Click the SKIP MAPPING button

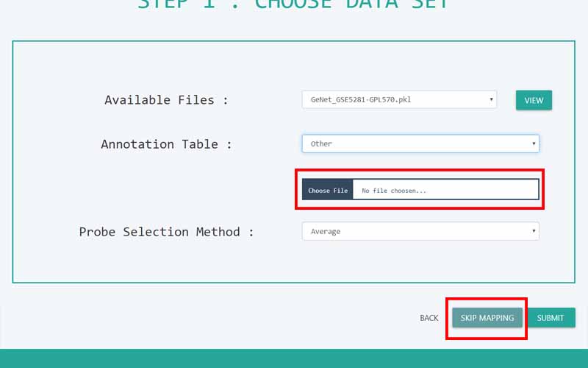(x=487, y=318)
